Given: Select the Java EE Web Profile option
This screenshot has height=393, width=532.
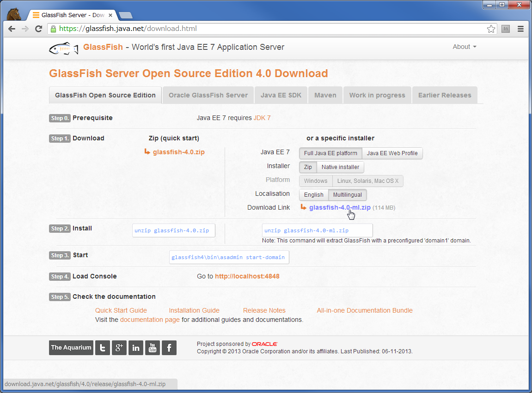Looking at the screenshot, I should pos(392,153).
